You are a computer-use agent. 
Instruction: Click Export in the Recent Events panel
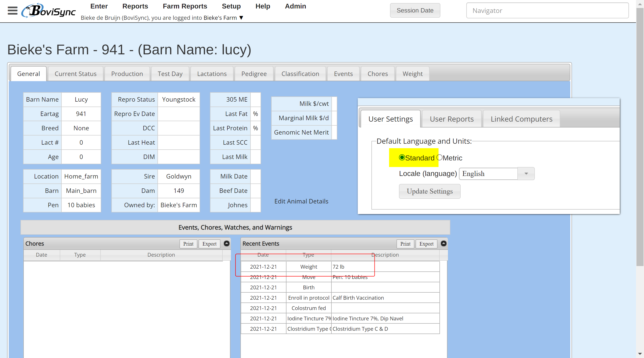426,244
